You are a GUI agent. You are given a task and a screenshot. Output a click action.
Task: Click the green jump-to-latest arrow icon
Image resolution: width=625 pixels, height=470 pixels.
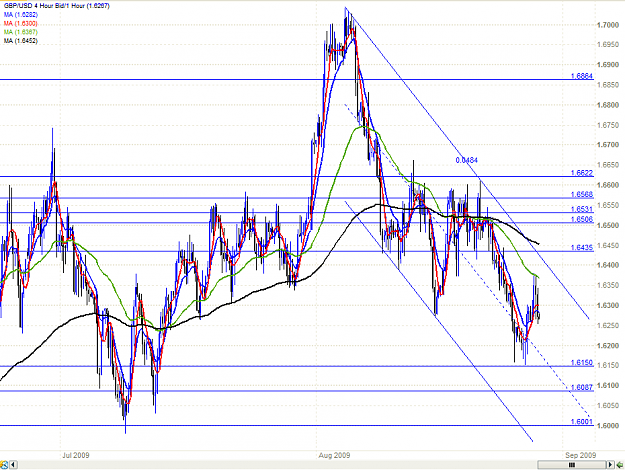click(x=620, y=465)
